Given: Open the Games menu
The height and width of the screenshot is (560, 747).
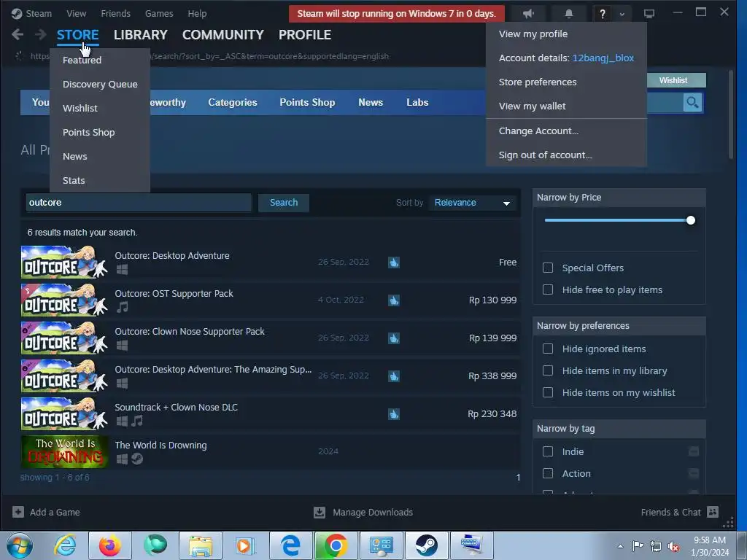Looking at the screenshot, I should 159,13.
